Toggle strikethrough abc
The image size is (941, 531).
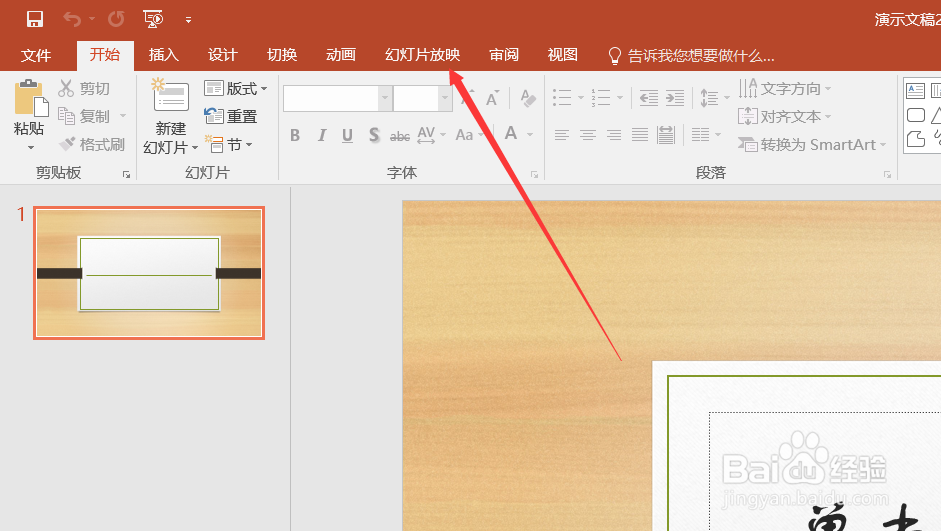pyautogui.click(x=400, y=136)
